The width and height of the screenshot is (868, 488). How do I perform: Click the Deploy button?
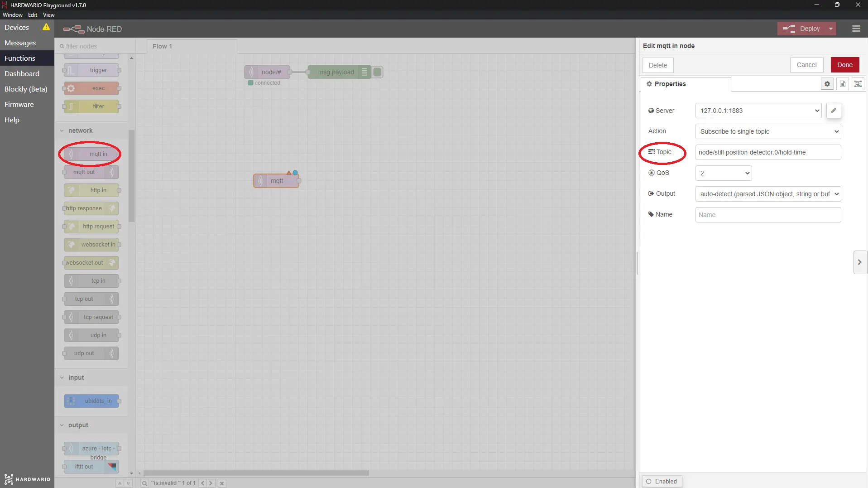tap(801, 29)
